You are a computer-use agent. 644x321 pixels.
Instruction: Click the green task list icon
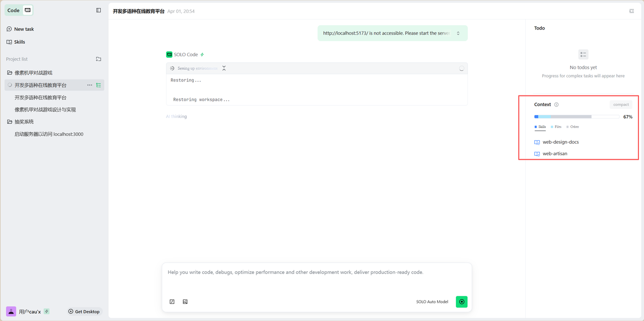pos(99,85)
